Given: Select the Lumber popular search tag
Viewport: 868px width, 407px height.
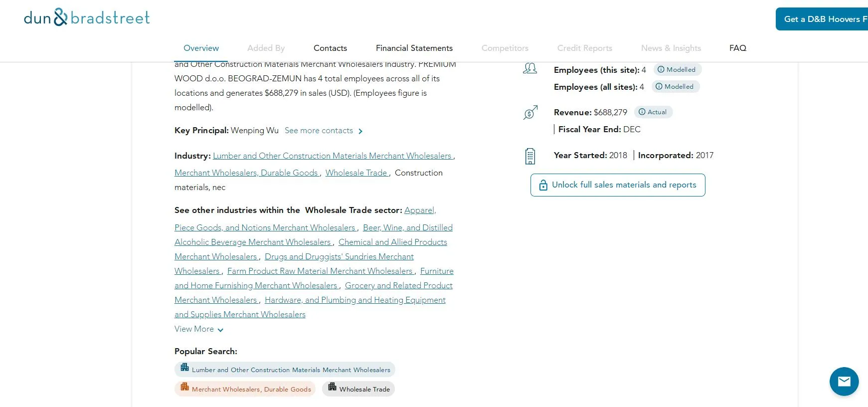Looking at the screenshot, I should click(285, 370).
